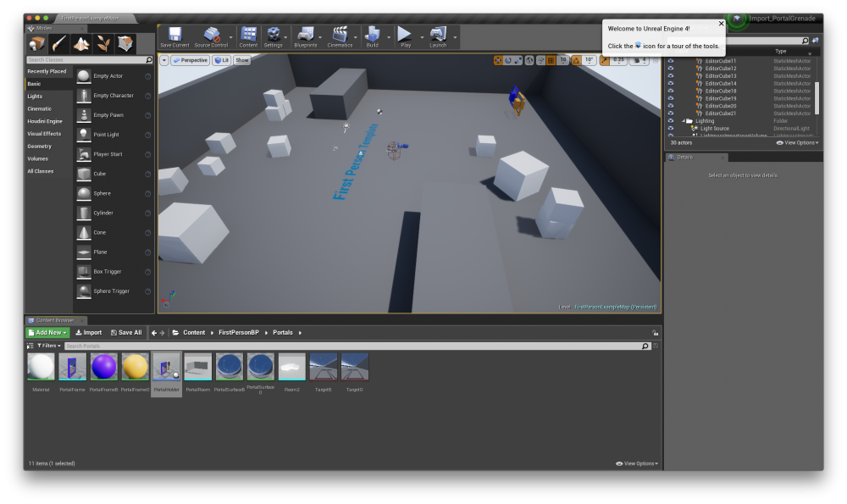The height and width of the screenshot is (504, 847).
Task: Select the Scale gizmo in viewport toolbar
Action: click(x=518, y=60)
